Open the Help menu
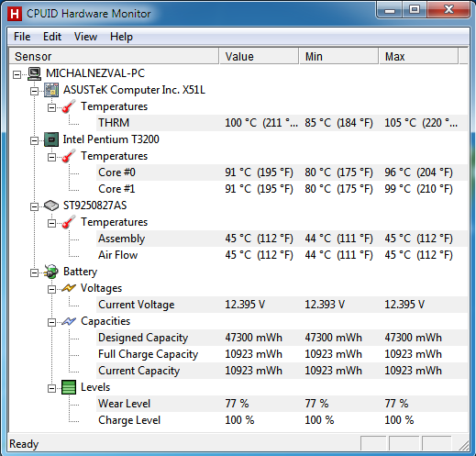Viewport: 476px width, 456px height. (121, 37)
